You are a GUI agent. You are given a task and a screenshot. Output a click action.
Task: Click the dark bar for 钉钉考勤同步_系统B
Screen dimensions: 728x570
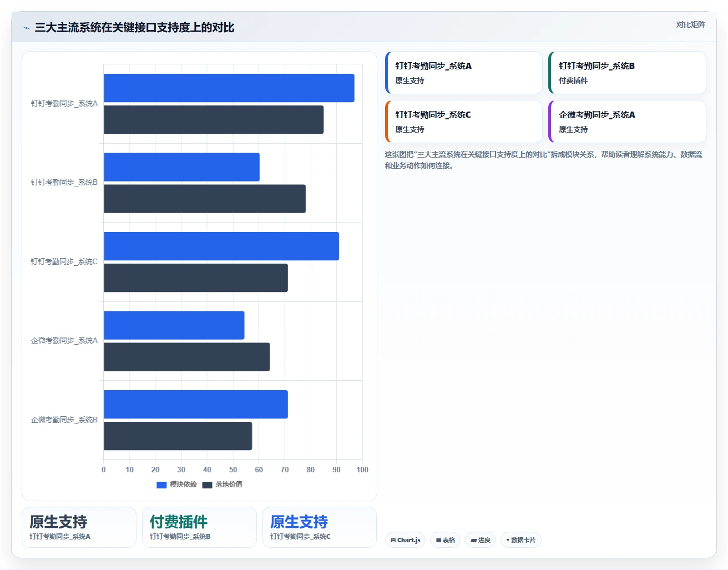click(x=205, y=199)
